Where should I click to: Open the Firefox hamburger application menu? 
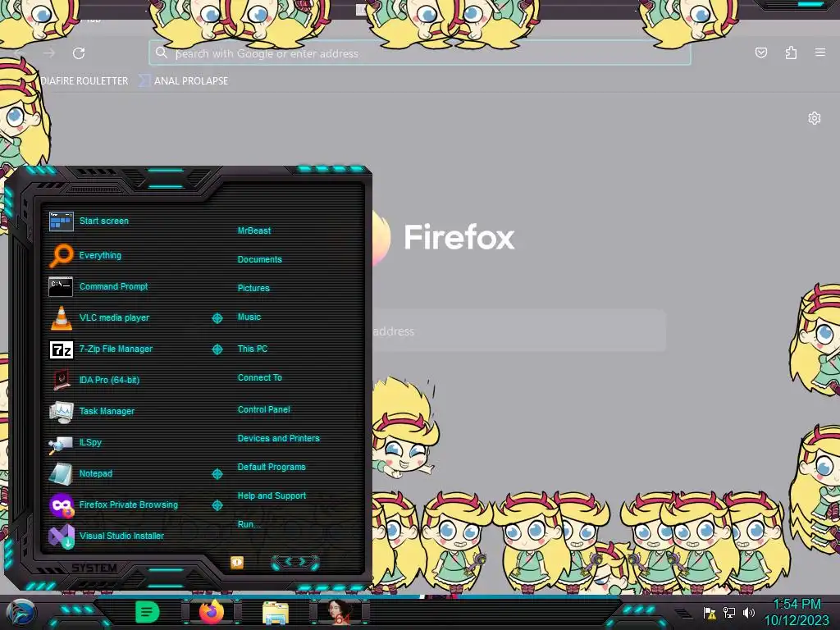click(x=820, y=52)
